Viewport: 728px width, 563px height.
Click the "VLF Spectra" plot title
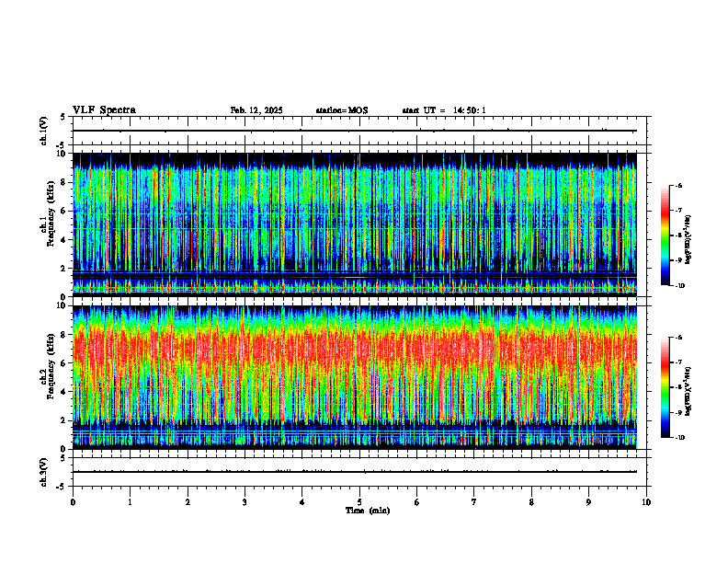[x=104, y=110]
